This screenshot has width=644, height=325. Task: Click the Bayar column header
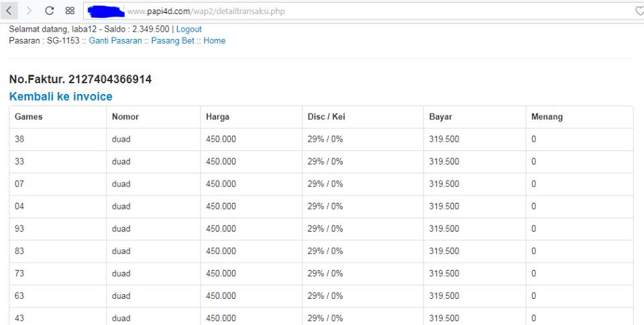click(441, 117)
